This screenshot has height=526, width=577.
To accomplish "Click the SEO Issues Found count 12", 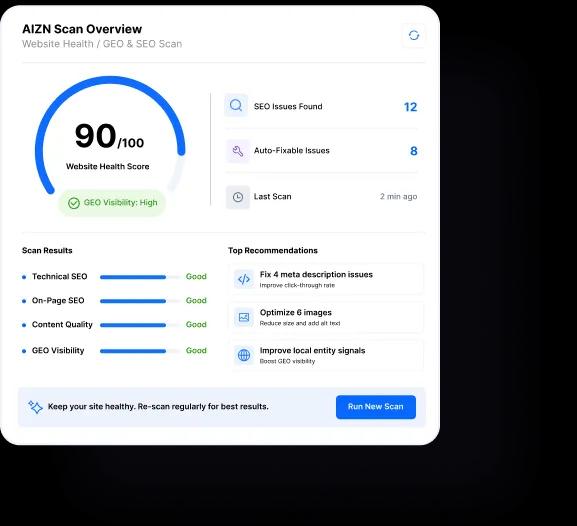I will coord(410,107).
